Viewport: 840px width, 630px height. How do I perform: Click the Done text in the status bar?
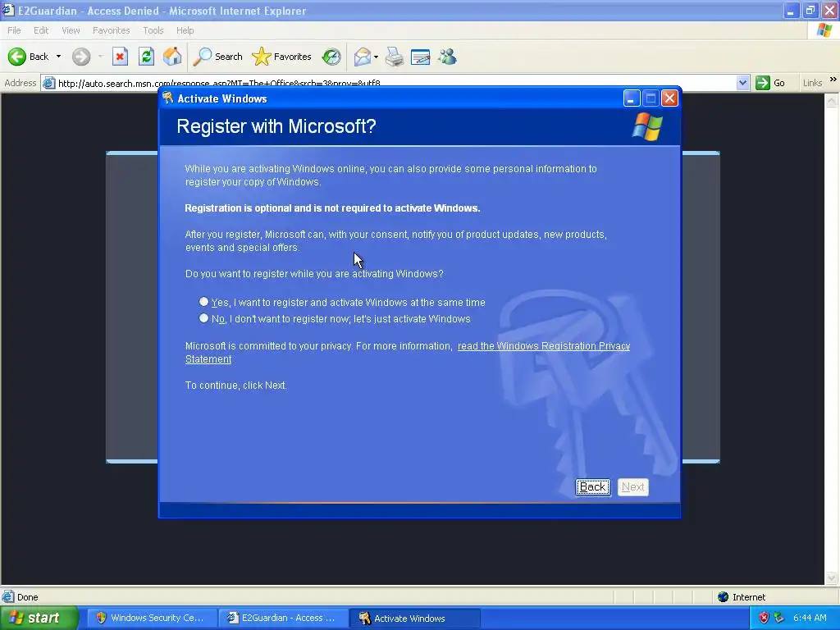click(x=27, y=597)
